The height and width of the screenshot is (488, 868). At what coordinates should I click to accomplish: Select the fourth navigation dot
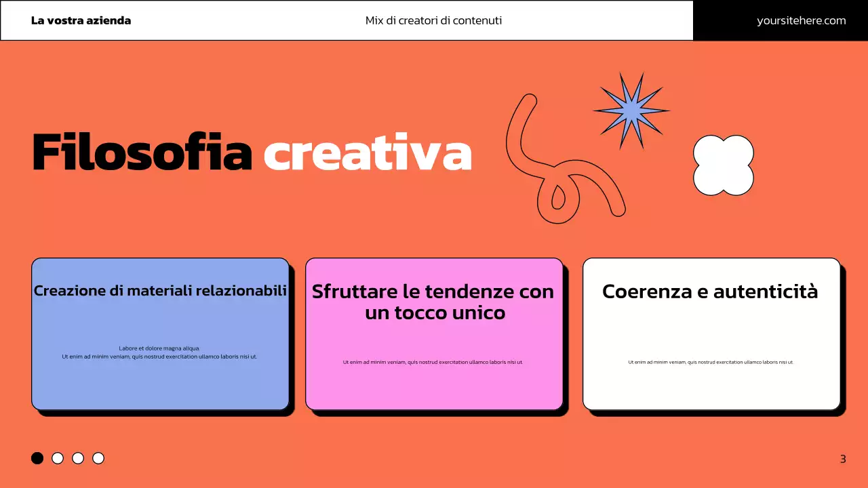click(99, 458)
